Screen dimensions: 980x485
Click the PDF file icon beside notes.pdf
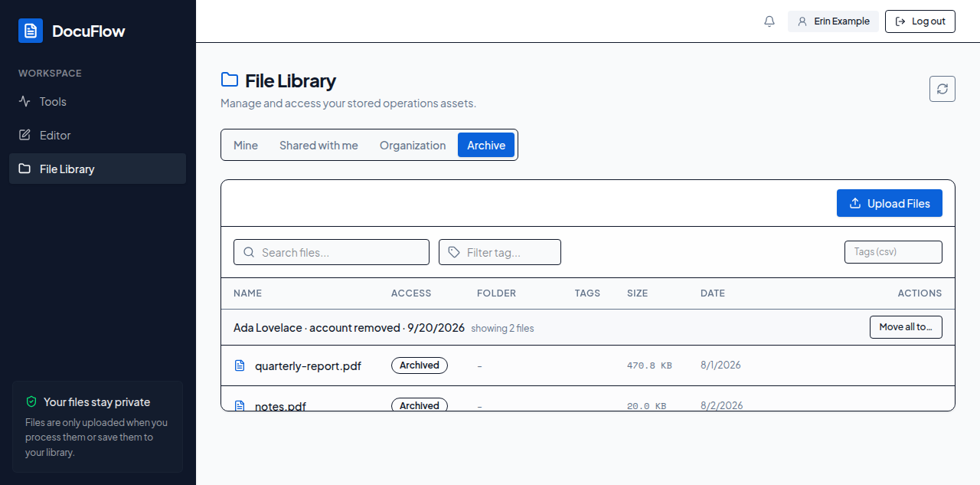(240, 405)
